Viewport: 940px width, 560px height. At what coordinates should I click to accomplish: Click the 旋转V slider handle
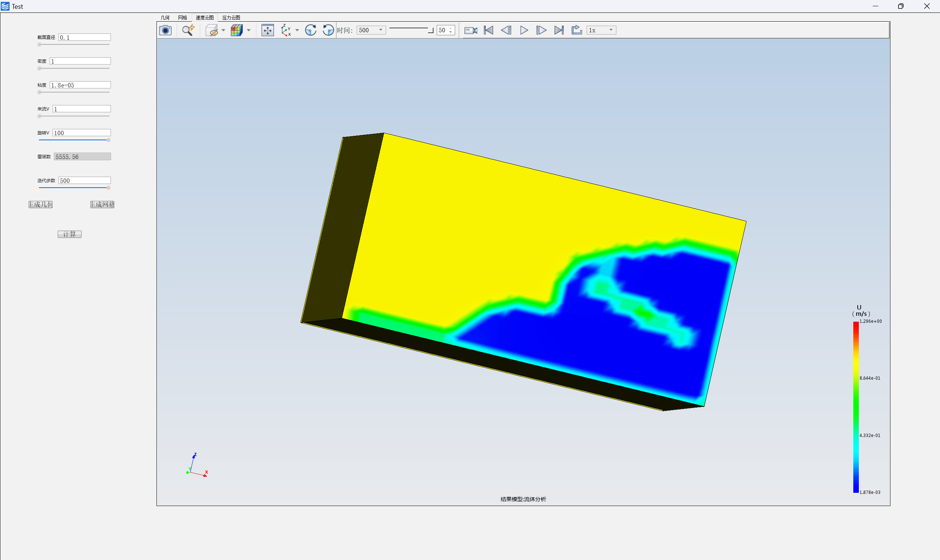coord(108,140)
